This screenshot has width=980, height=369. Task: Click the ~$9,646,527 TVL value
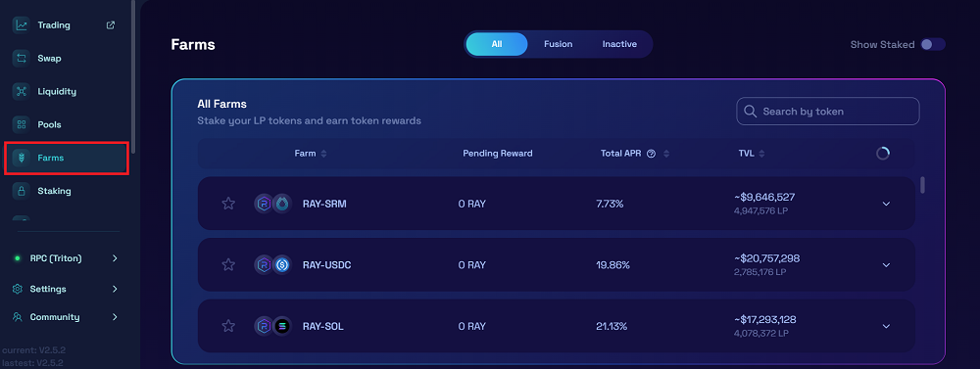click(x=764, y=198)
